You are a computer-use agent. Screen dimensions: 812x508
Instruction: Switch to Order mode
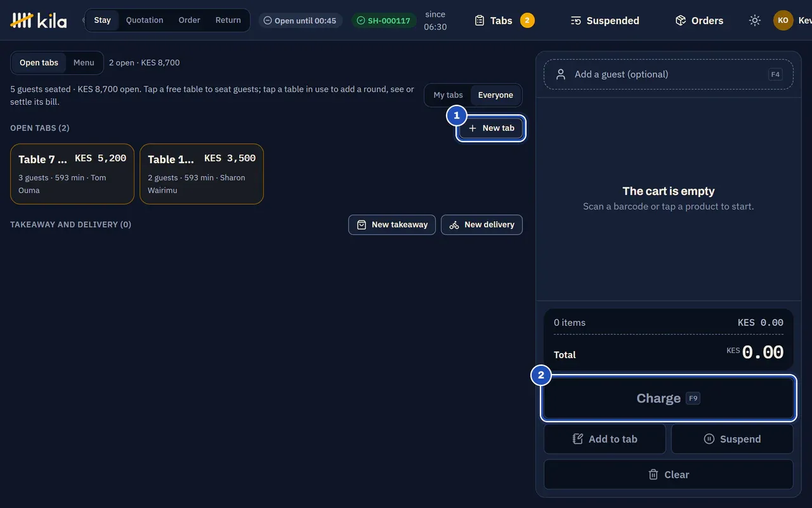click(x=189, y=20)
